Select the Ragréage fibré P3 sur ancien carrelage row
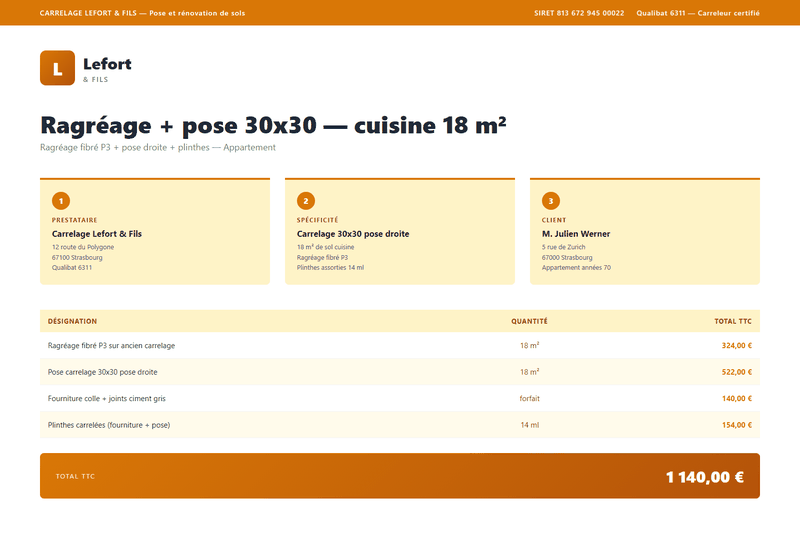The width and height of the screenshot is (800, 534). 399,345
